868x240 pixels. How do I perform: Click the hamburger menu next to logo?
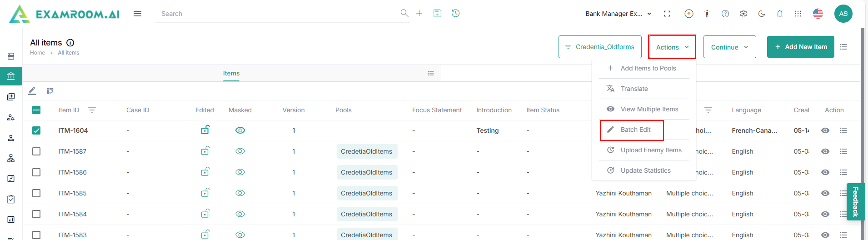tap(137, 14)
